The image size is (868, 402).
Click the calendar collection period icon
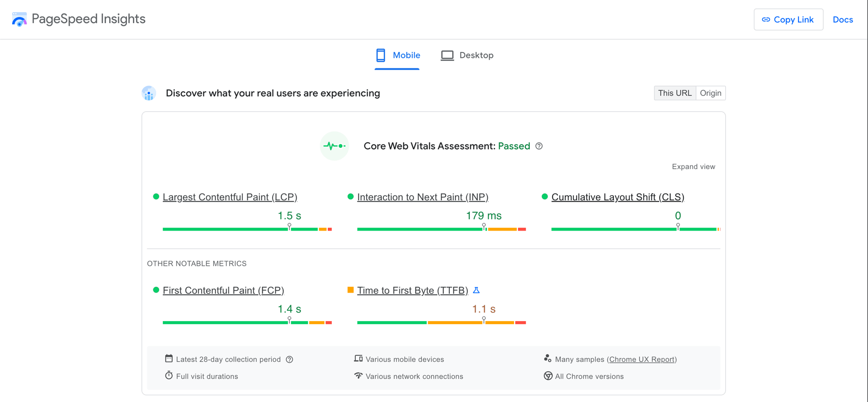click(x=169, y=359)
